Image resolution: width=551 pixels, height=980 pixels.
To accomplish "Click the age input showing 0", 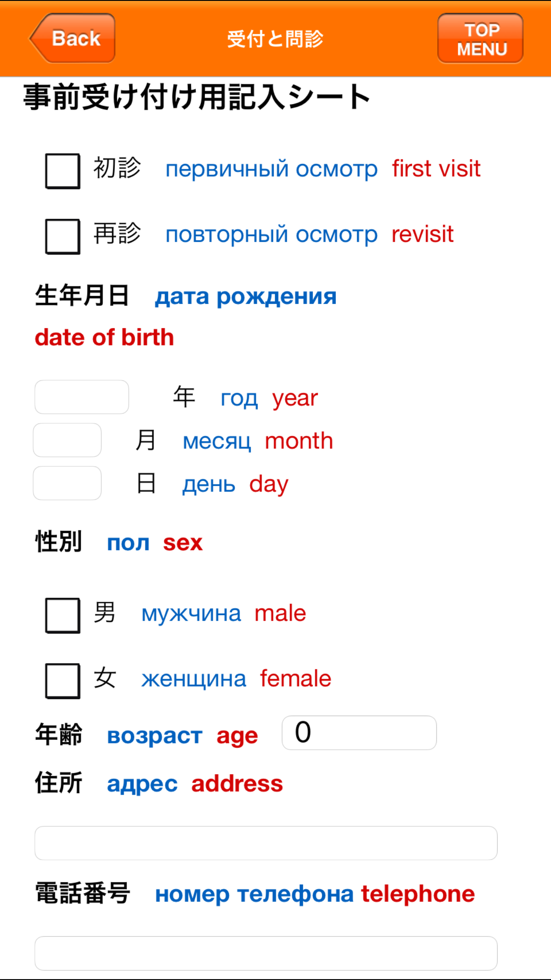I will pos(359,733).
